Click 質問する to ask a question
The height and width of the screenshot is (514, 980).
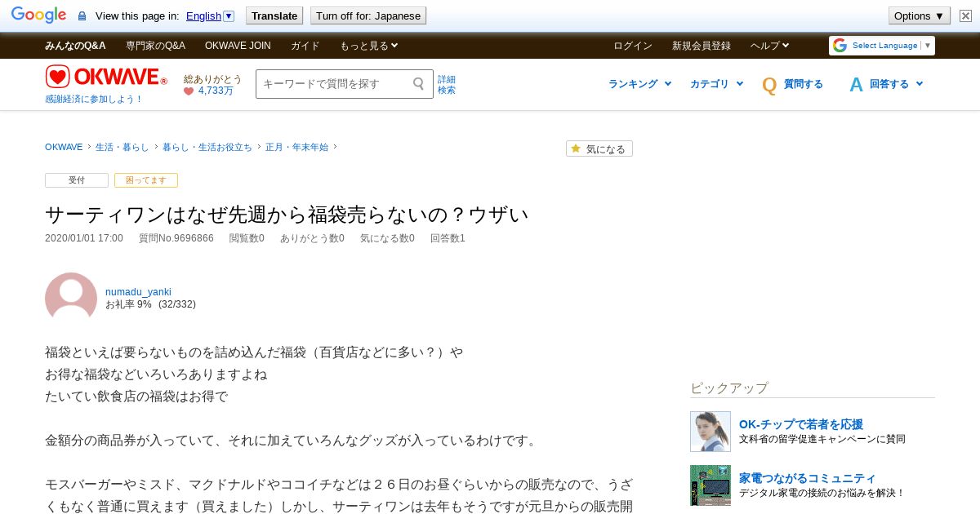tap(804, 84)
